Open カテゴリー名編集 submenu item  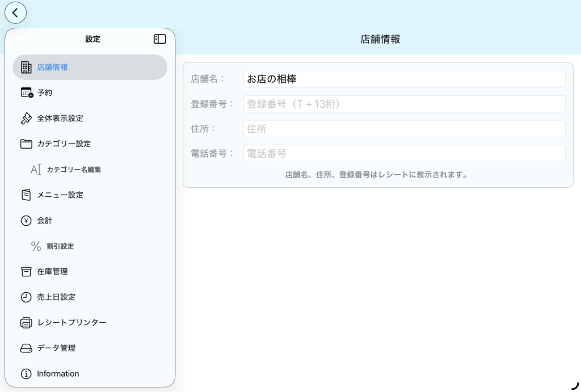pos(74,170)
